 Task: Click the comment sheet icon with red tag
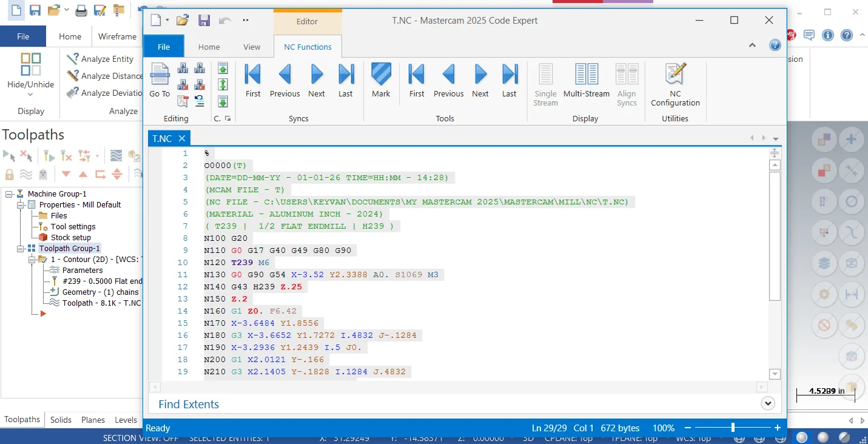(183, 101)
